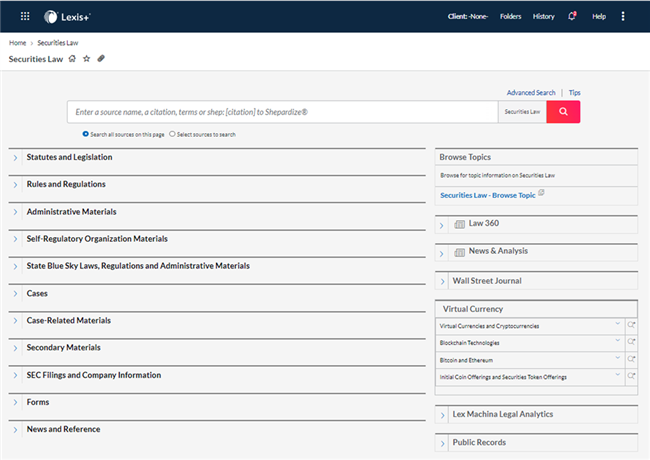This screenshot has width=650, height=460.
Task: Focus the main search input field
Action: click(283, 111)
